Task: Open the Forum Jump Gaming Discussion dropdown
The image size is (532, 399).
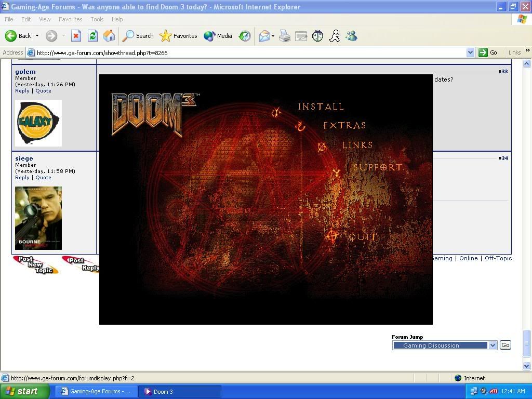Action: click(x=445, y=345)
